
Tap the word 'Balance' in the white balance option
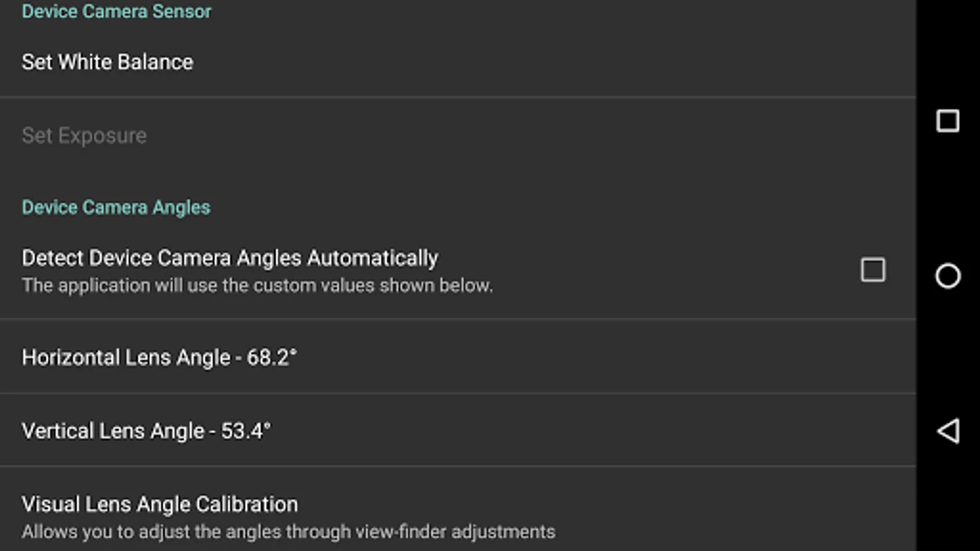155,62
